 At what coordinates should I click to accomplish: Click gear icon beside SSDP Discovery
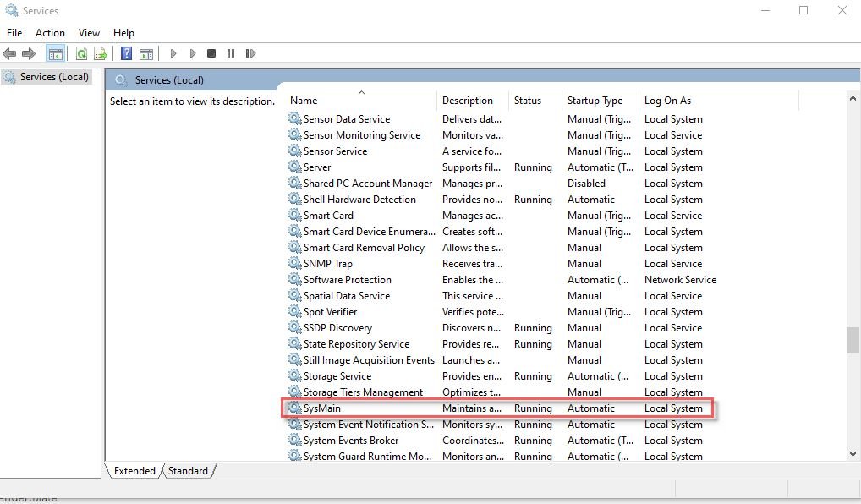[295, 328]
